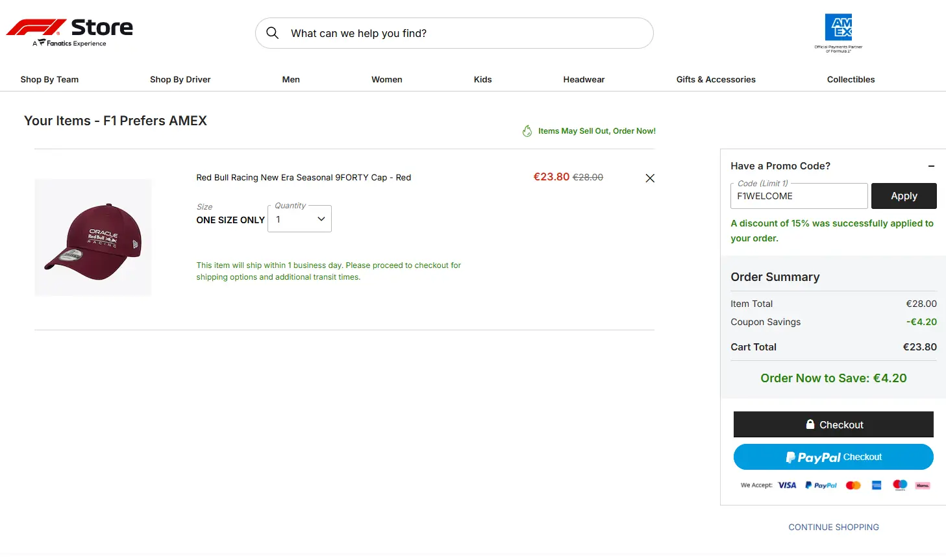Open the Headwear menu

(x=584, y=79)
